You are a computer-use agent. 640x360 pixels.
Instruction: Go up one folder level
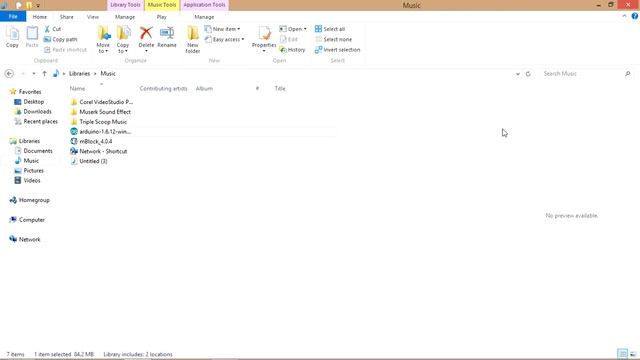tap(44, 73)
